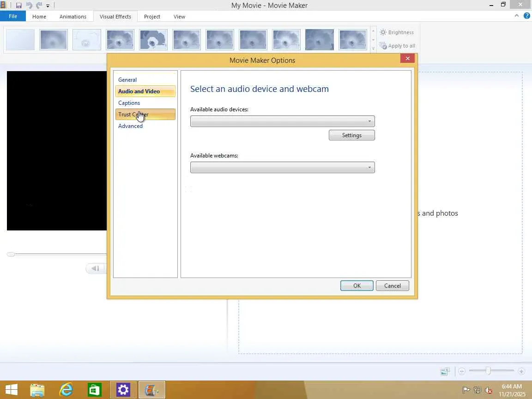This screenshot has height=399, width=532.
Task: Click the Redo arrow in title bar
Action: tap(39, 6)
